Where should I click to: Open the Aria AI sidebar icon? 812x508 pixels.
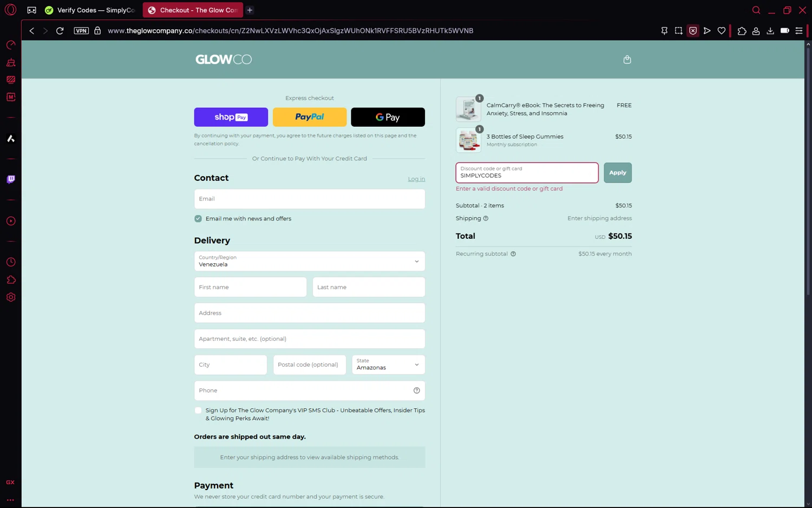pyautogui.click(x=11, y=139)
